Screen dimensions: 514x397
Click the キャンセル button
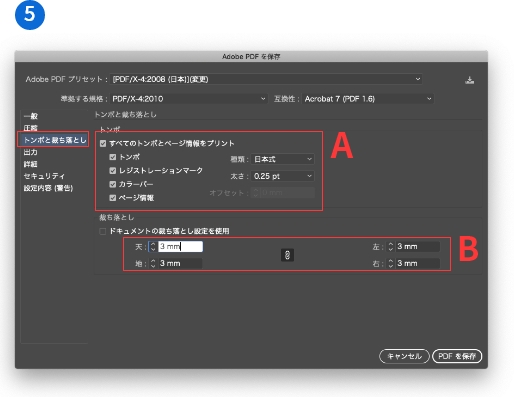[x=404, y=356]
